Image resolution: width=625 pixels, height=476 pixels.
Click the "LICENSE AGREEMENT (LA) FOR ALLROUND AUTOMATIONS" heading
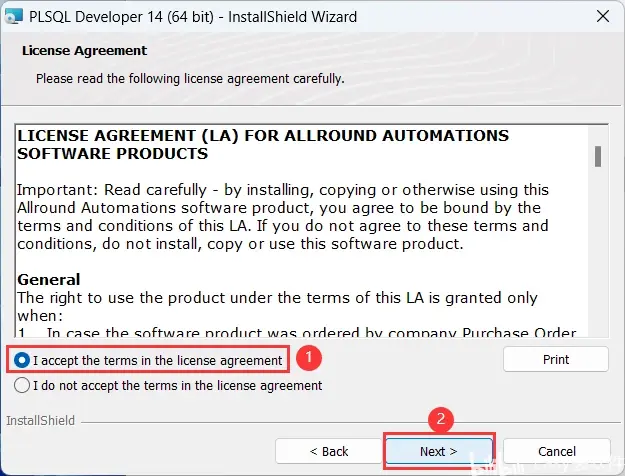[263, 136]
